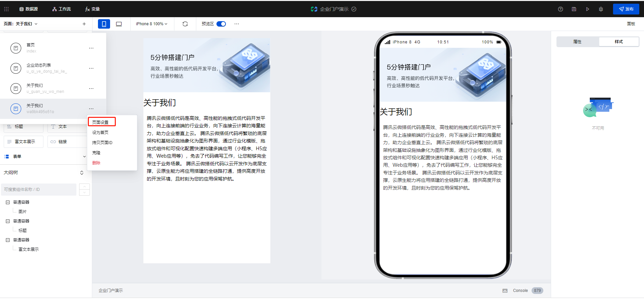
Task: Click the search previous up arrow
Action: pos(84,187)
